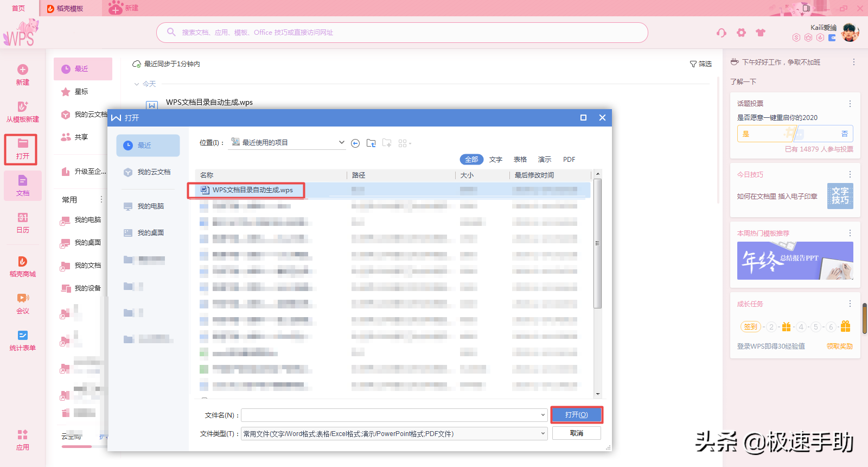Vote 否 in the poll
This screenshot has width=868, height=467.
[825, 134]
